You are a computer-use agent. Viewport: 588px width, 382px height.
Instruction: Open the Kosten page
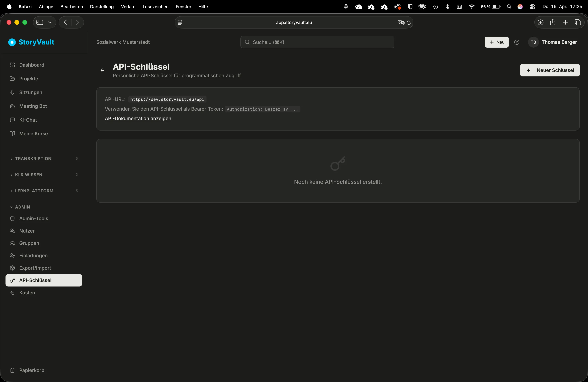coord(44,293)
